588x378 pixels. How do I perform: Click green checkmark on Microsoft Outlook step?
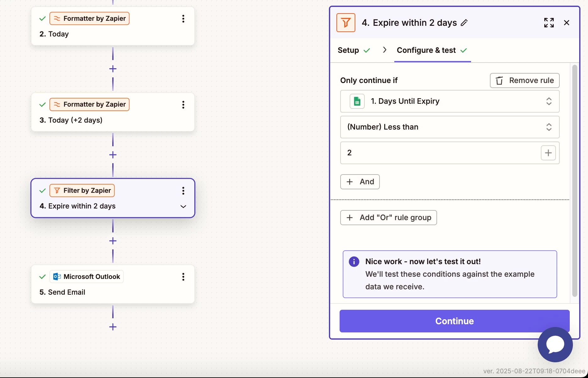click(x=42, y=277)
